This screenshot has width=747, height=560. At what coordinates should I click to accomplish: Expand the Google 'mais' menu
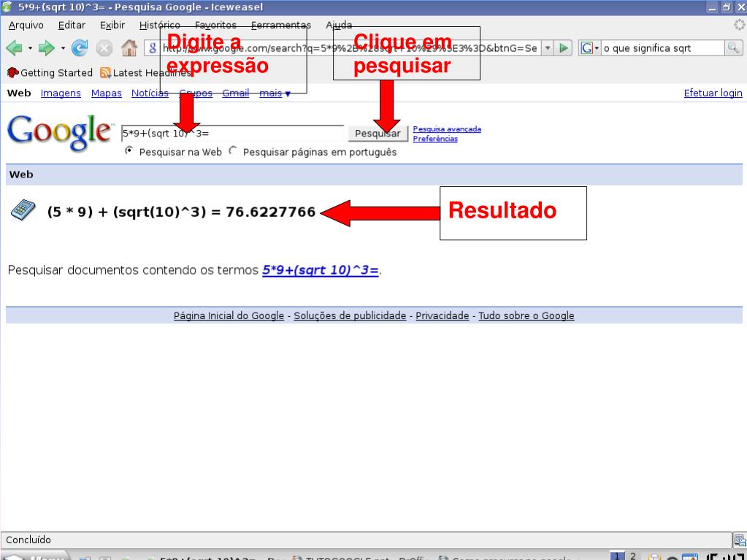[x=275, y=93]
